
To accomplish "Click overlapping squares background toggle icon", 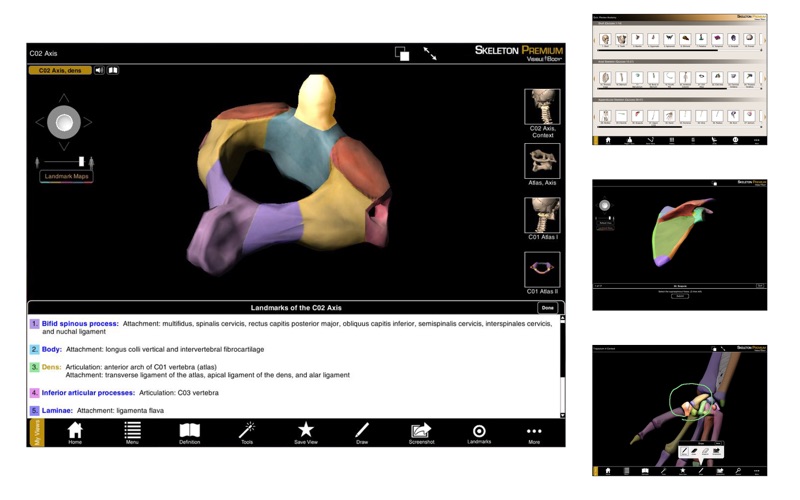I will [402, 54].
